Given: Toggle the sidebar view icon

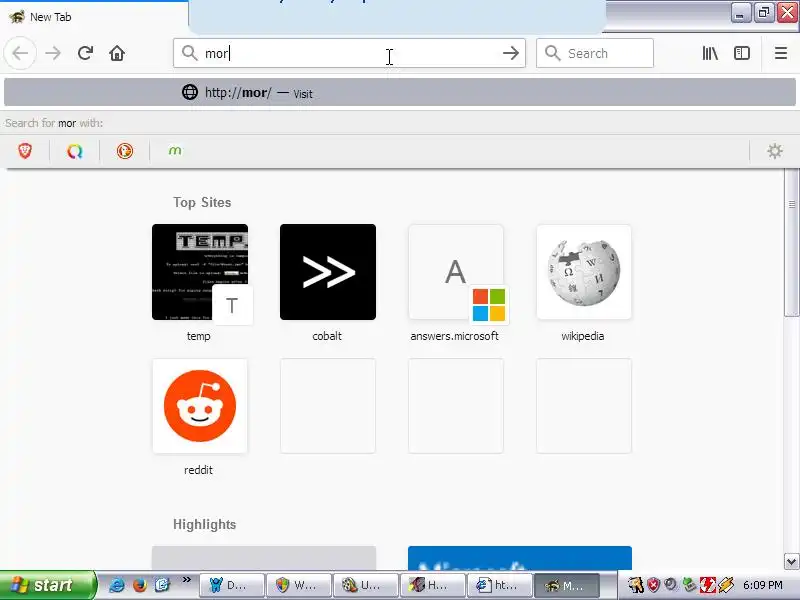Looking at the screenshot, I should [x=741, y=53].
